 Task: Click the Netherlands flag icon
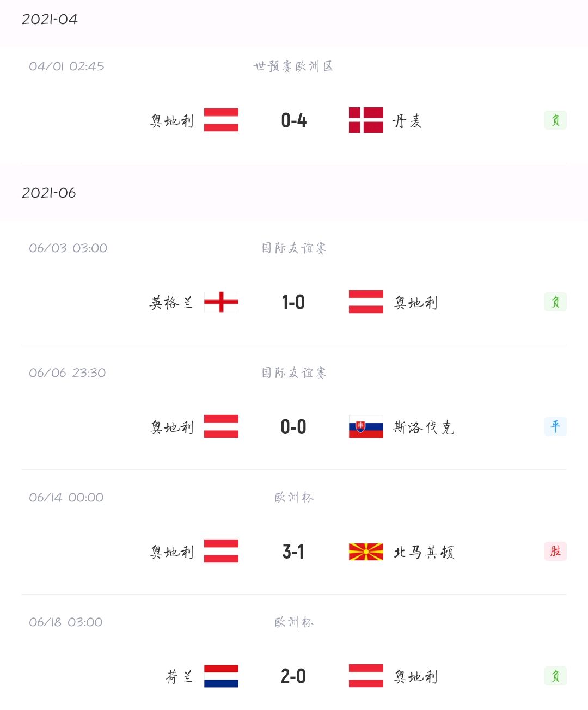click(221, 676)
